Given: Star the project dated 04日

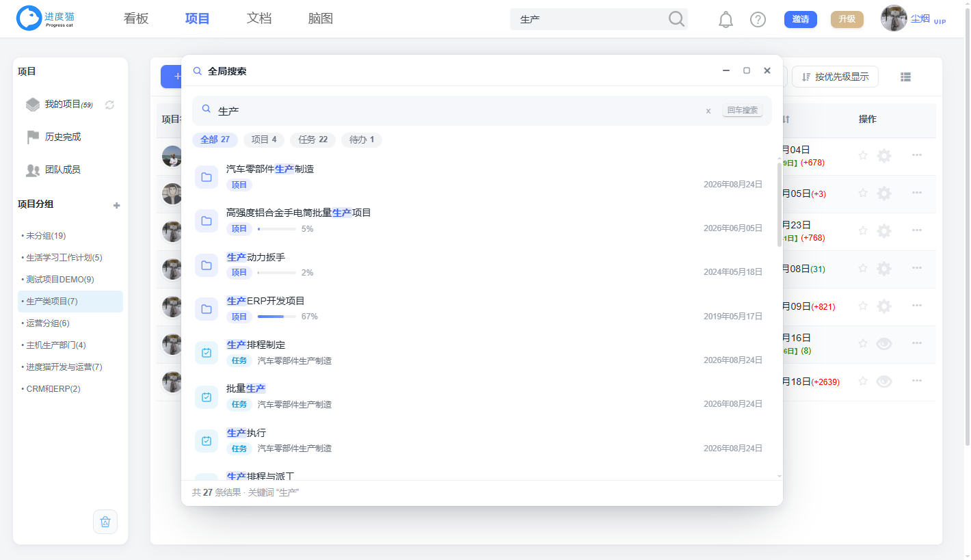Looking at the screenshot, I should tap(863, 156).
